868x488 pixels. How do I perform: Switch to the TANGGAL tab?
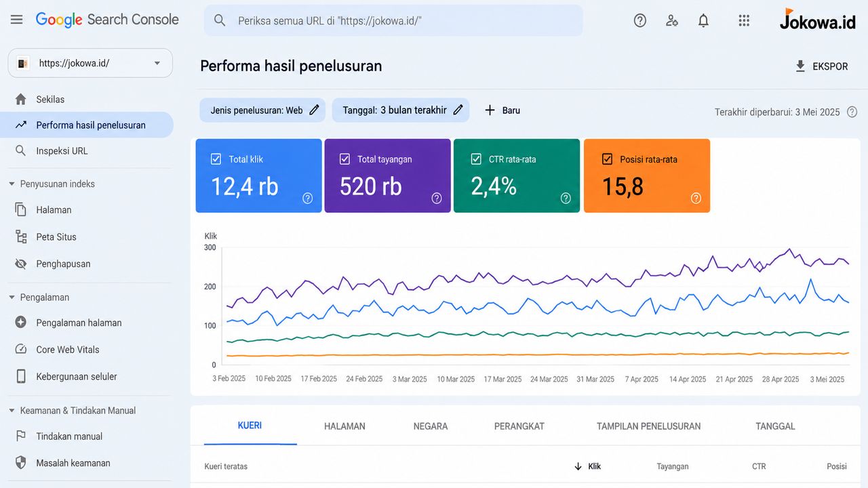click(775, 426)
